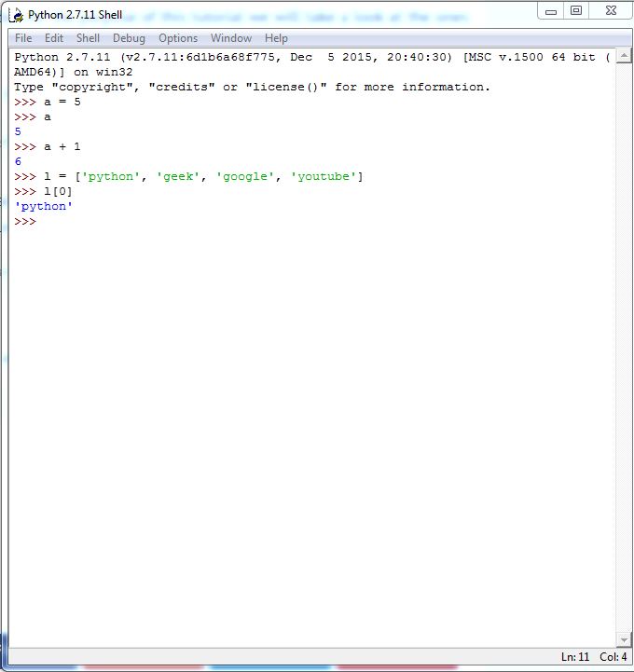Open the Edit menu

click(x=54, y=38)
